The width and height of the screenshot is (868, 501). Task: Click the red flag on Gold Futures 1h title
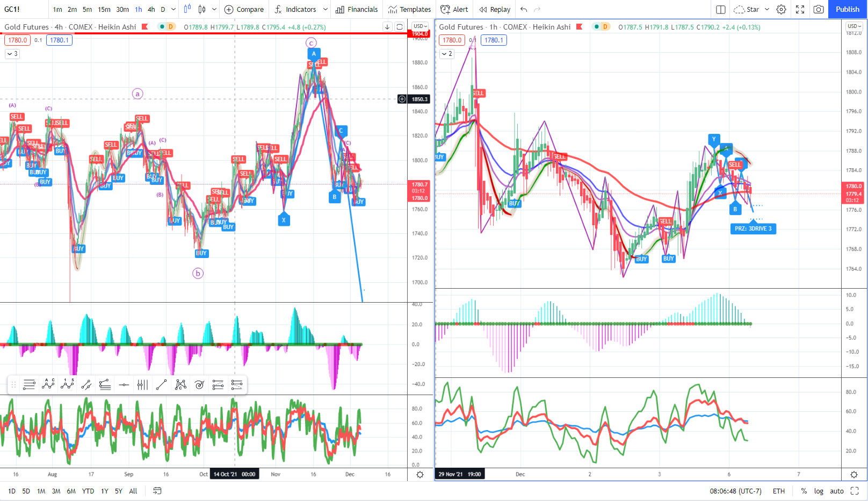click(x=579, y=27)
